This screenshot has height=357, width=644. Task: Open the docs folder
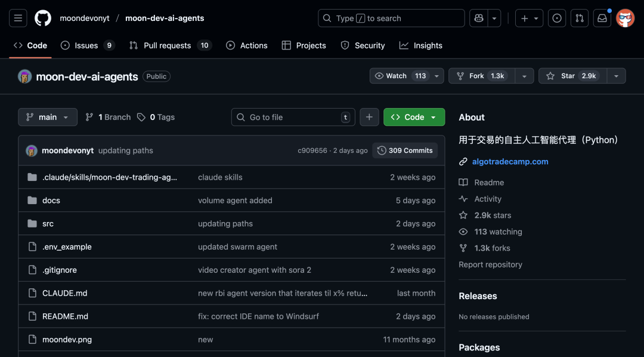pyautogui.click(x=51, y=200)
